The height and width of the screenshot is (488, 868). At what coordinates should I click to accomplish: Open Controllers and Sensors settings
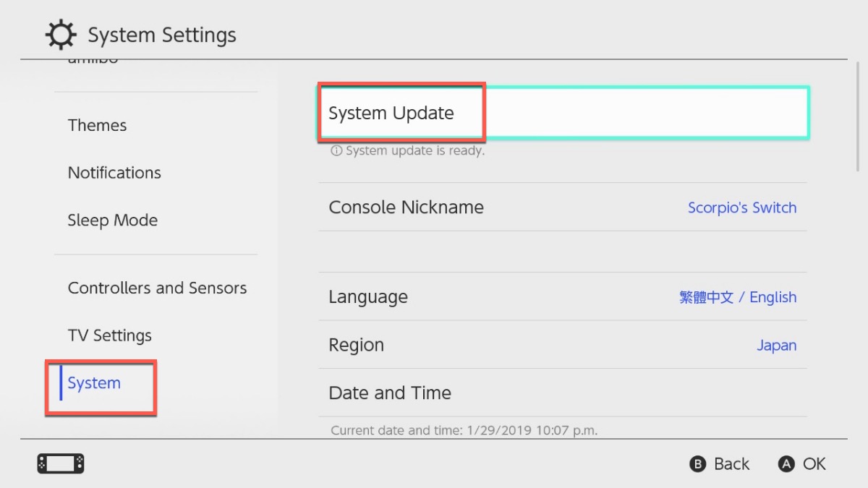click(157, 288)
